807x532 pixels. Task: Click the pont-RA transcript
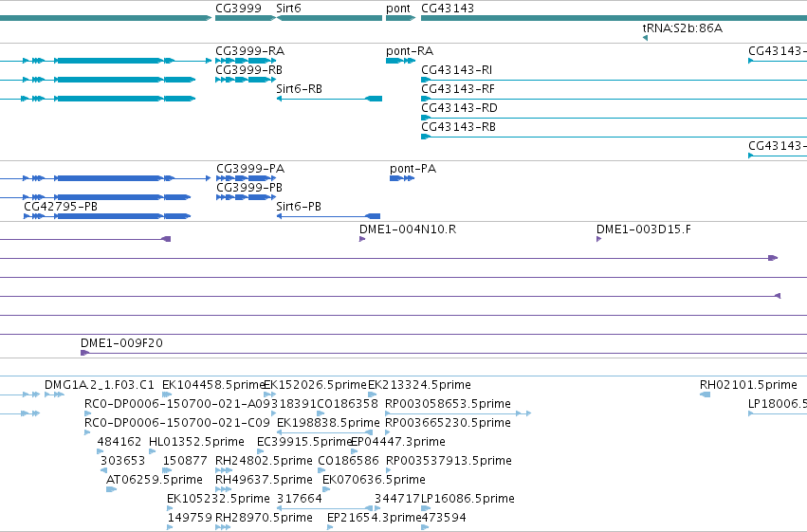click(400, 61)
